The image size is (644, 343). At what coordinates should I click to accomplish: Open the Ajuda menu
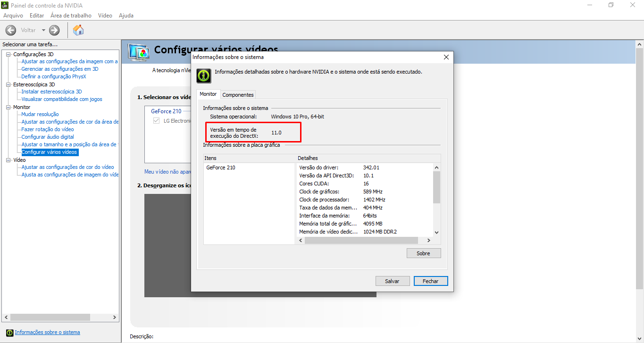tap(126, 16)
